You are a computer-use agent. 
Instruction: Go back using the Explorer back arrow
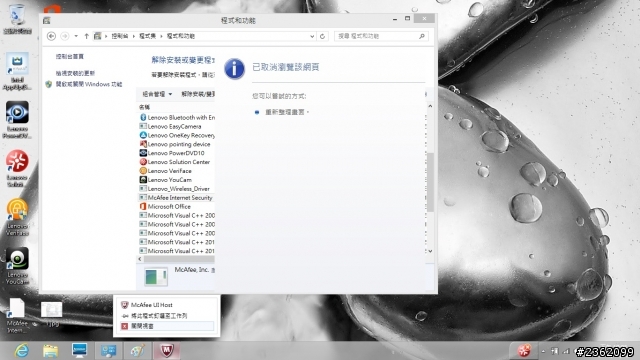coord(51,36)
